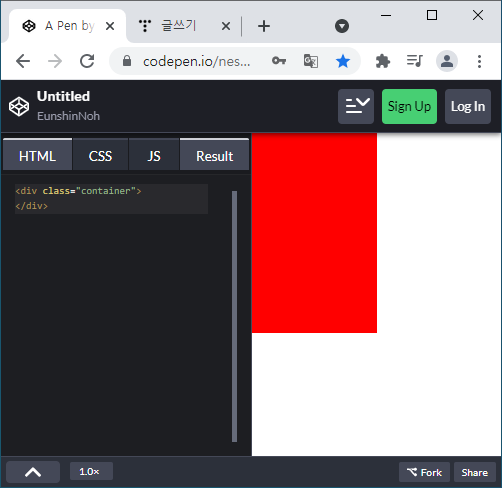Viewport: 502px width, 488px height.
Task: Click the blue bookmark star
Action: [x=343, y=61]
